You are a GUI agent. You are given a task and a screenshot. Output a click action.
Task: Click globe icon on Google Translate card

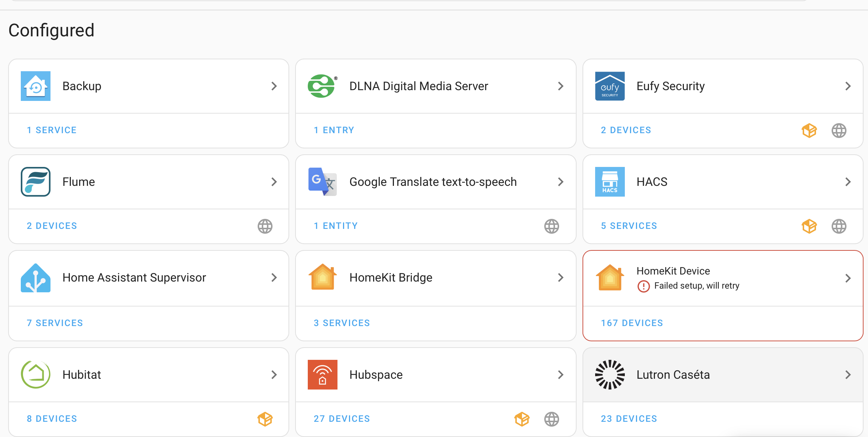(552, 226)
